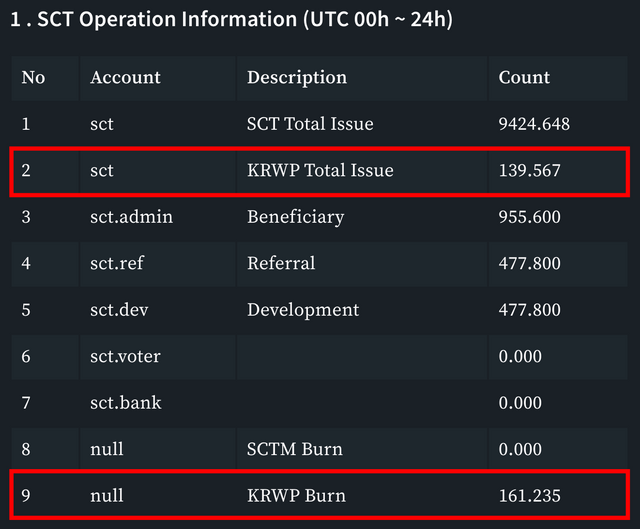This screenshot has height=529, width=640.
Task: Select the sct.bank account cell
Action: (x=126, y=403)
